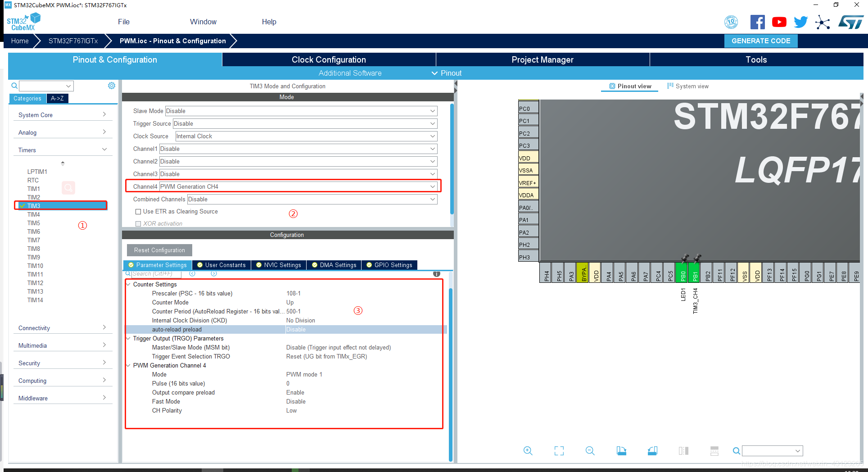Go to next parameter search result
The width and height of the screenshot is (868, 472).
pos(214,273)
